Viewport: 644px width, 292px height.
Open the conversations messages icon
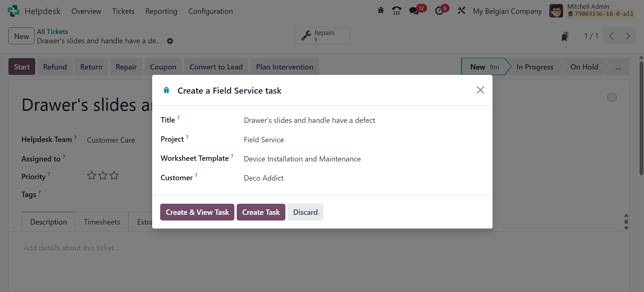(414, 11)
